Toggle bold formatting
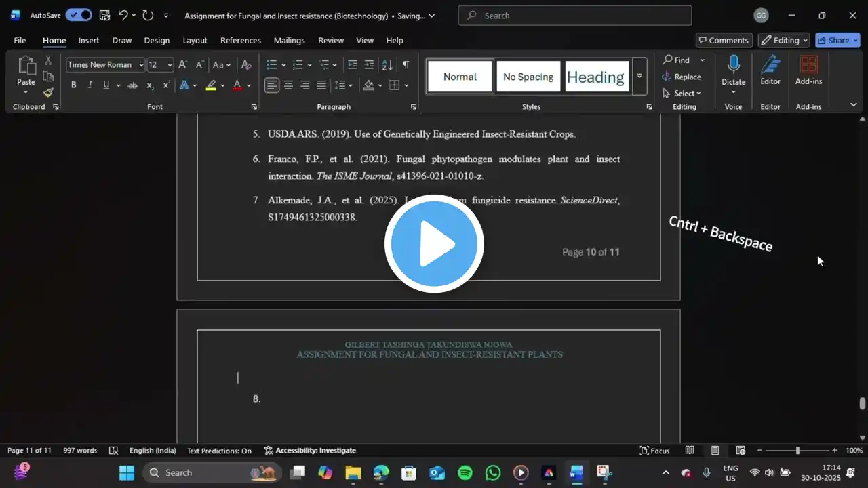Image resolution: width=868 pixels, height=488 pixels. [x=73, y=85]
